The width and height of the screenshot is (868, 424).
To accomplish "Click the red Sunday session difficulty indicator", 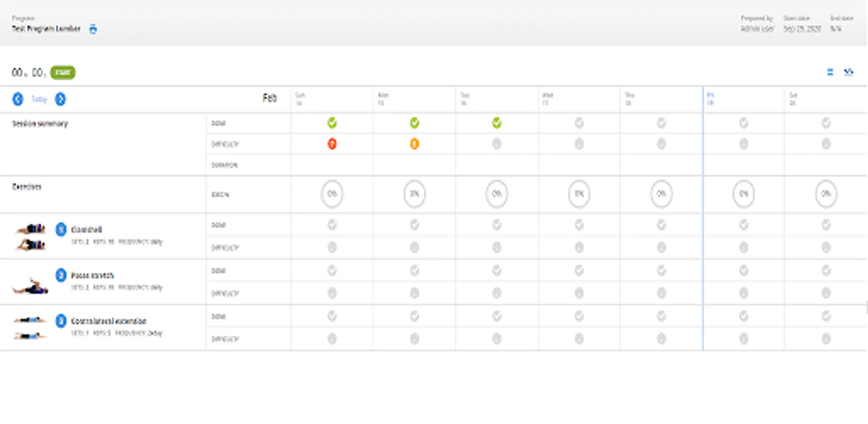I will [332, 144].
